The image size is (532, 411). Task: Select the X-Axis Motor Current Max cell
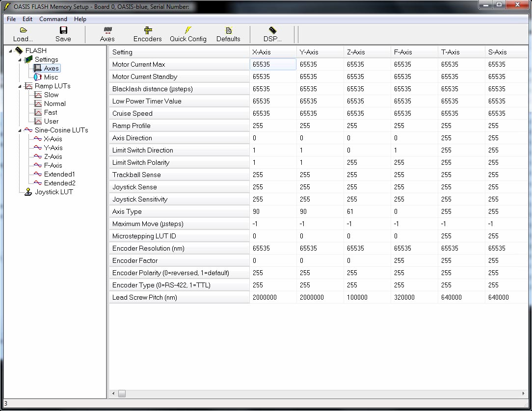[x=273, y=64]
